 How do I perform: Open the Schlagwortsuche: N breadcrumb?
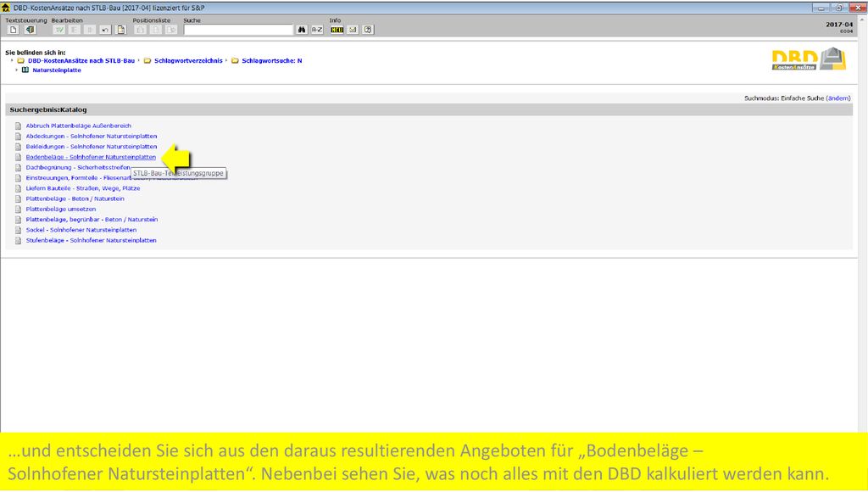coord(272,61)
